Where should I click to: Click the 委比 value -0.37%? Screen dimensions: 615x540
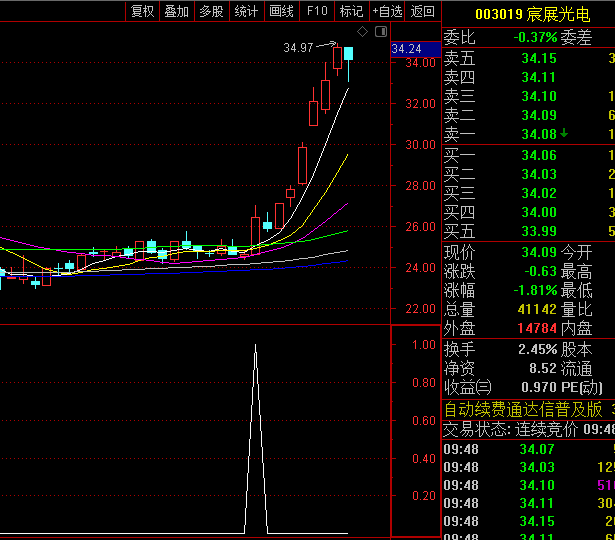click(535, 38)
